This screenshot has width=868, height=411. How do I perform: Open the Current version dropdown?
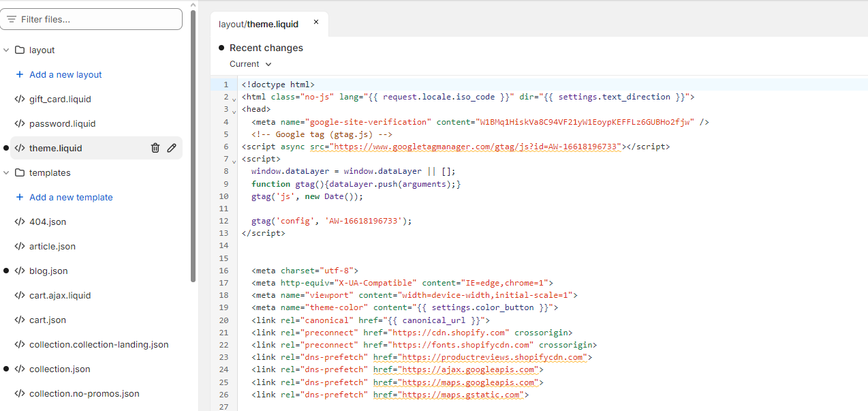251,64
